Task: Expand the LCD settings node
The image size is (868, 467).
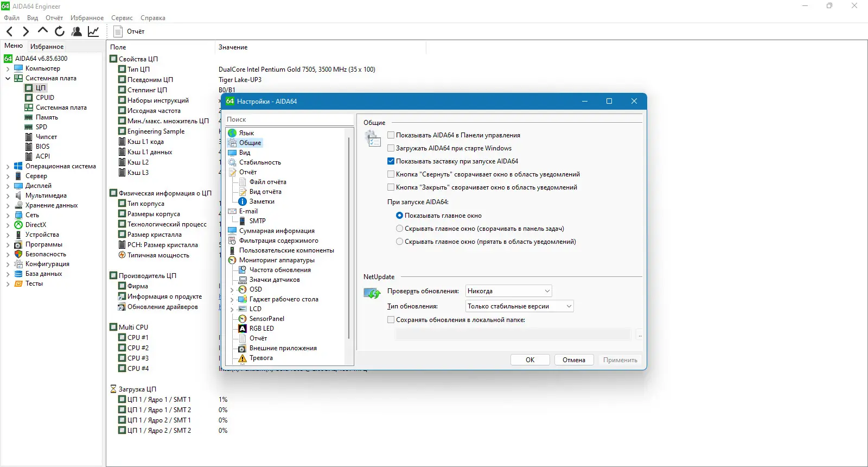Action: click(232, 309)
